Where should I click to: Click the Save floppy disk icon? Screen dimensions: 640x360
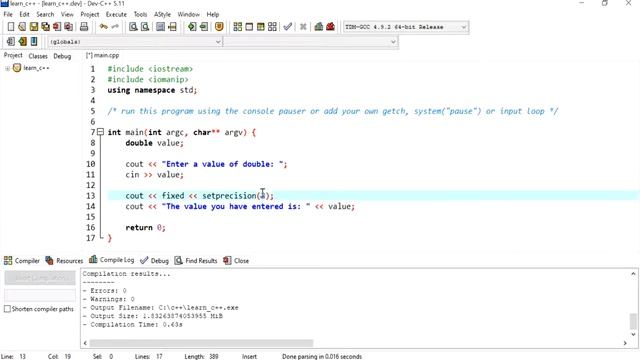pyautogui.click(x=34, y=27)
